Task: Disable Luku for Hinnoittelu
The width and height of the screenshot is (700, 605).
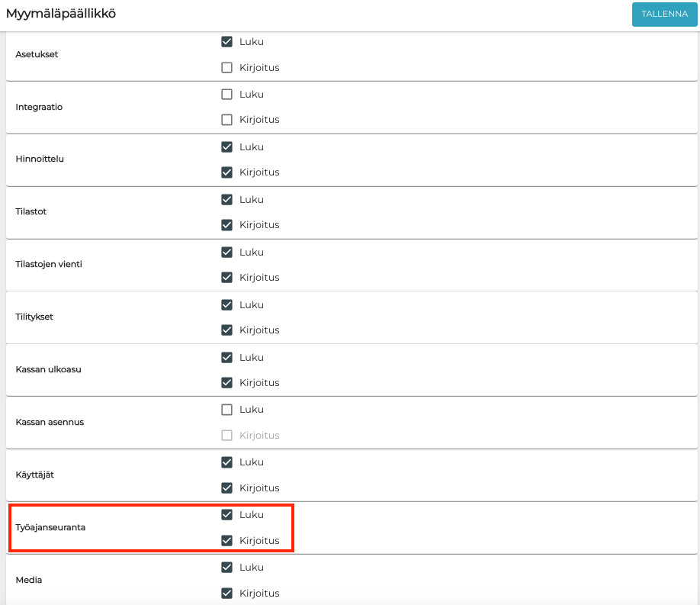Action: (x=226, y=146)
